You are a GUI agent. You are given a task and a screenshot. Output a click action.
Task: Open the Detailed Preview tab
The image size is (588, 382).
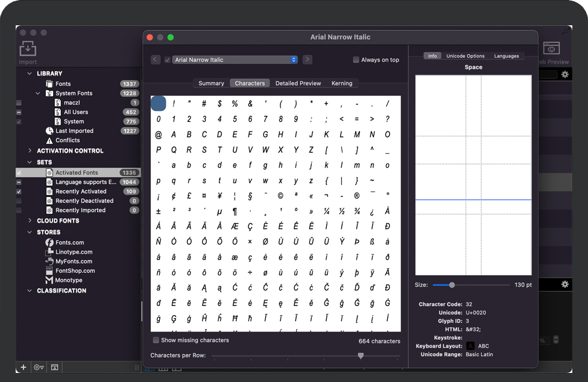pos(298,83)
